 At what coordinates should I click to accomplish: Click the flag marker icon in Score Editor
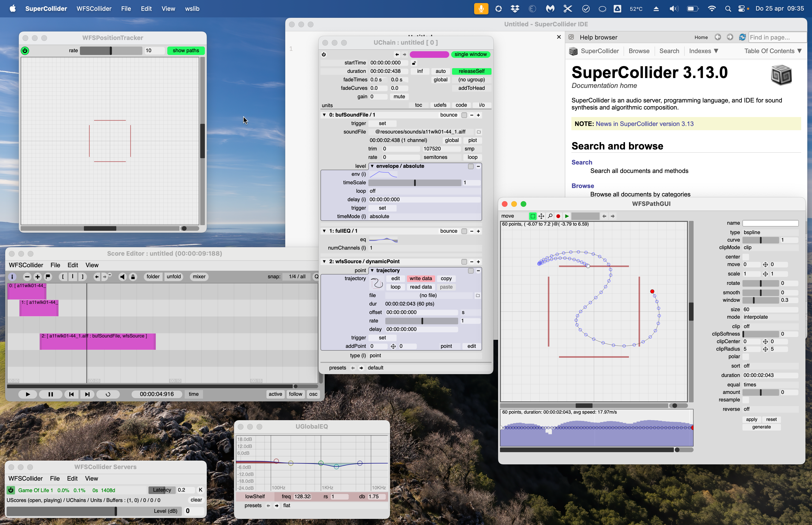tap(48, 277)
